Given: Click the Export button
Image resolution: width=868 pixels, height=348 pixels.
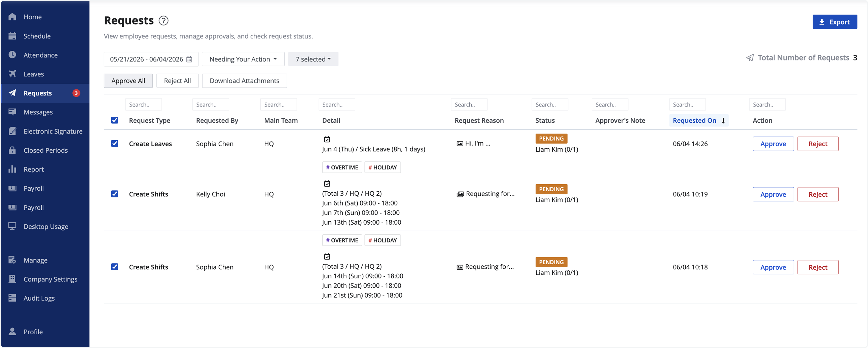Looking at the screenshot, I should pos(834,22).
